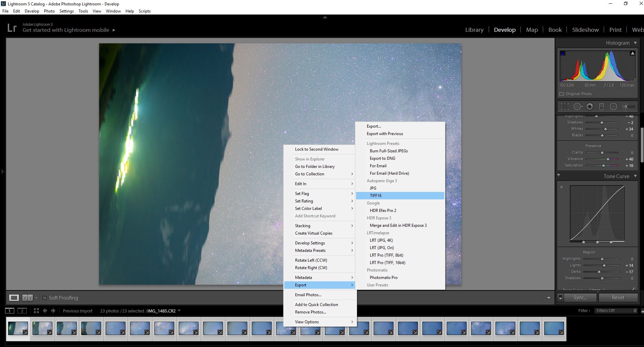644x347 pixels.
Task: Click the Vibrance slider handle
Action: point(608,159)
